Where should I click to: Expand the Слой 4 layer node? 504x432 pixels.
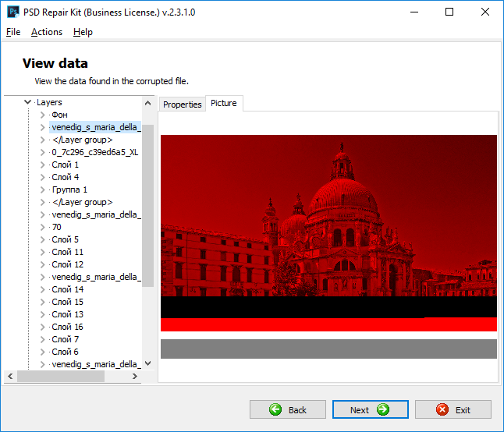(x=42, y=177)
